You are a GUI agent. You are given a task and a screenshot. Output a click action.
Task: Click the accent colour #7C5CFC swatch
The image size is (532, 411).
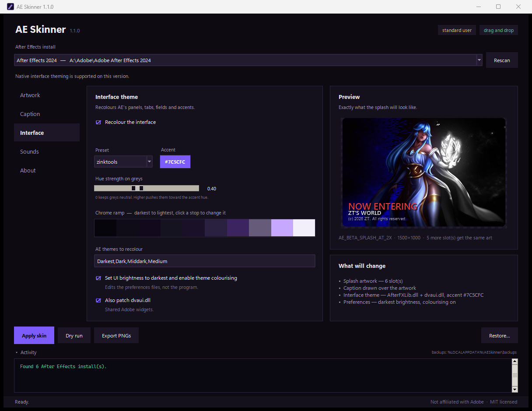tap(175, 162)
